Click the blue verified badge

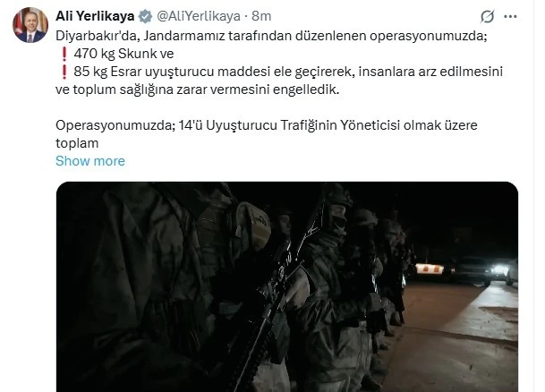145,16
